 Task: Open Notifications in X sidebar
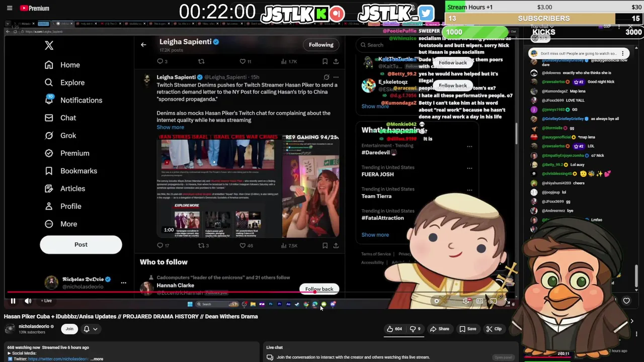coord(73,100)
